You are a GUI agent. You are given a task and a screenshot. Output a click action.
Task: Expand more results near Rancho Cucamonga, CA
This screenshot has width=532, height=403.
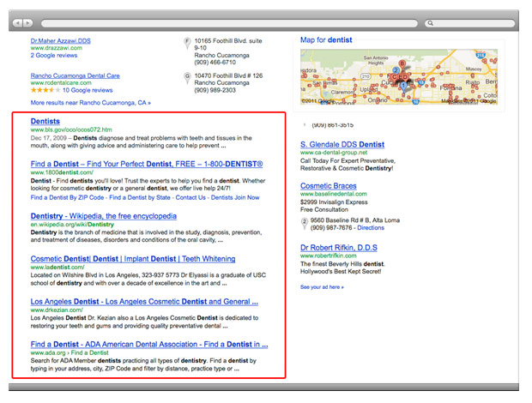(90, 102)
